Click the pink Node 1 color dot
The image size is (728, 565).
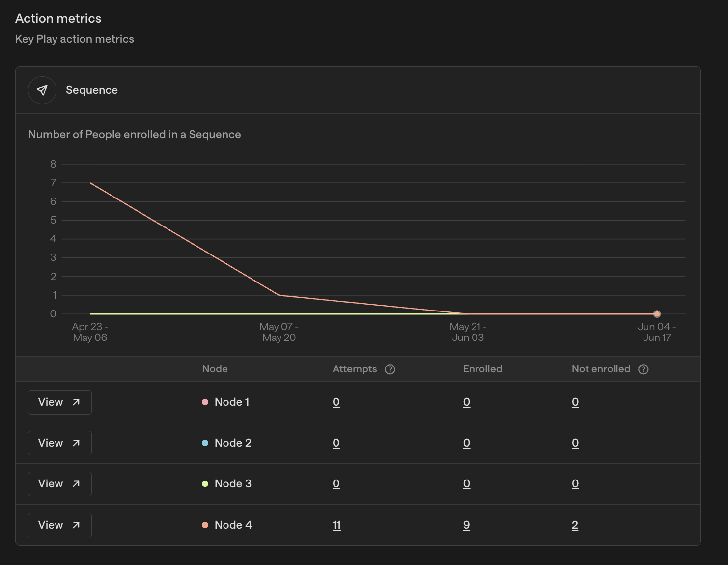tap(205, 402)
